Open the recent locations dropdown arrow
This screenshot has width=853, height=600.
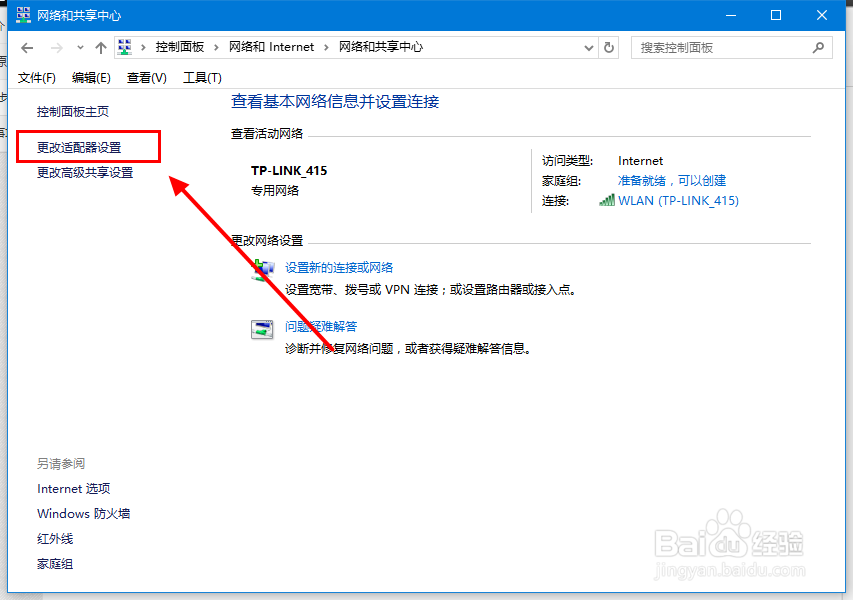click(80, 48)
